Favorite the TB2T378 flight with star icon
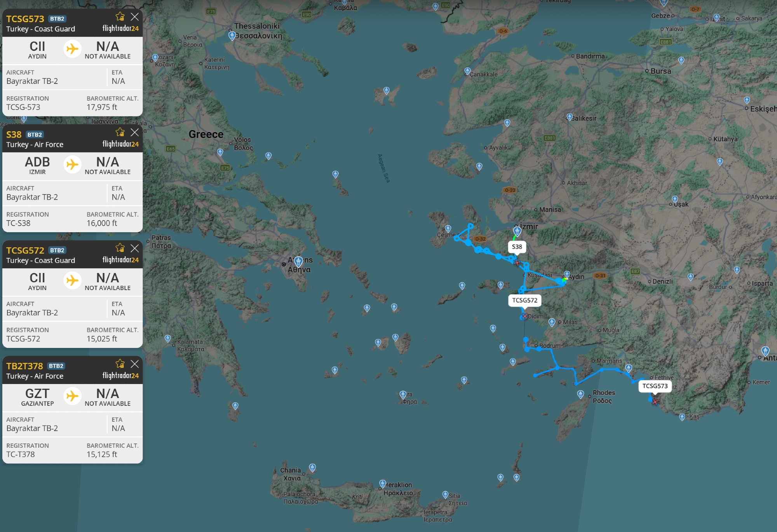The width and height of the screenshot is (777, 532). coord(120,364)
